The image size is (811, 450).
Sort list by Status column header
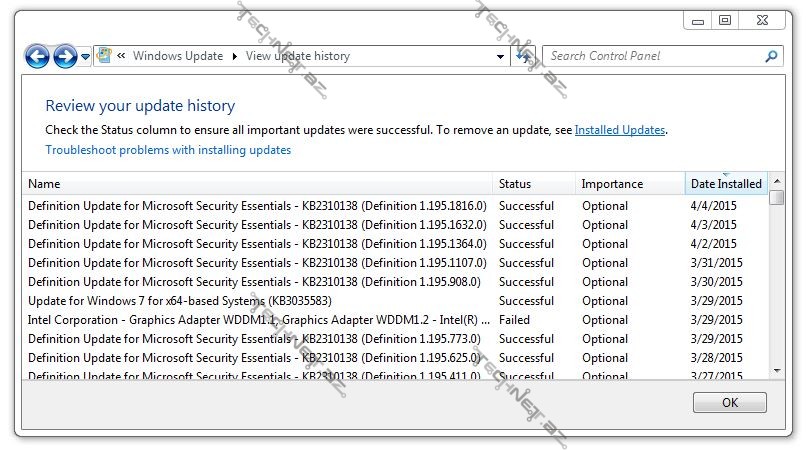(x=535, y=184)
